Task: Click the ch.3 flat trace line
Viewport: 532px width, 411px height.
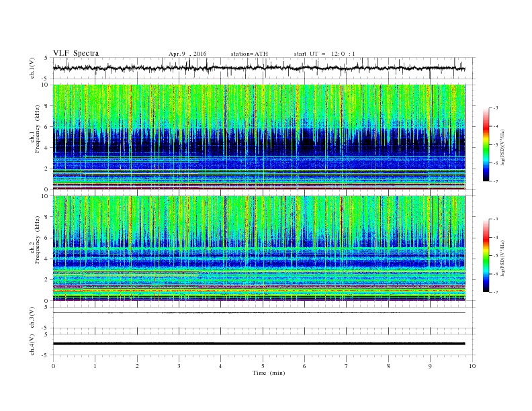Action: coord(259,313)
